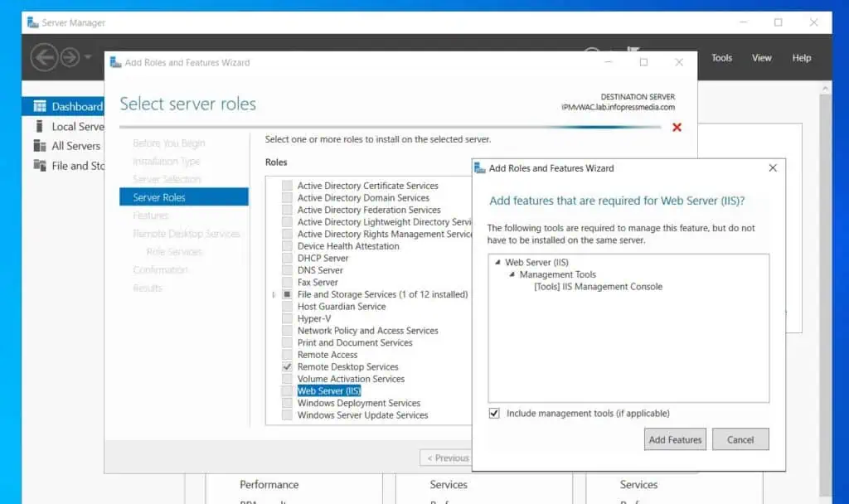Click Dashboard label in sidebar
849x504 pixels.
(x=77, y=107)
